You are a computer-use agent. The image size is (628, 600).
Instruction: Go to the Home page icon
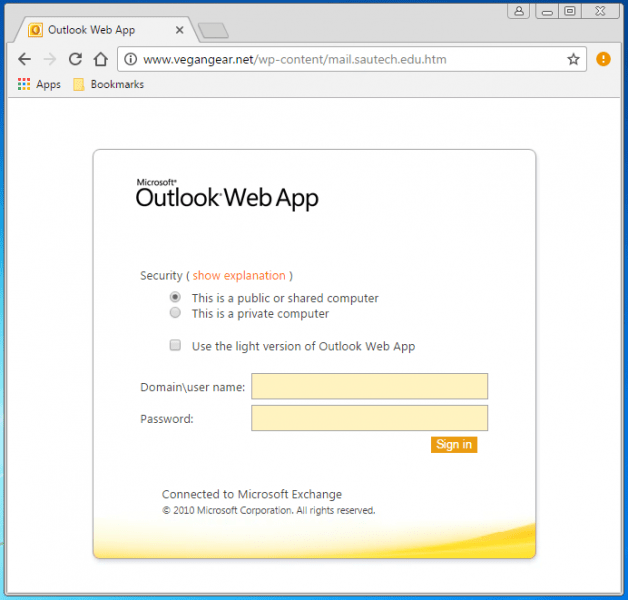pos(101,59)
